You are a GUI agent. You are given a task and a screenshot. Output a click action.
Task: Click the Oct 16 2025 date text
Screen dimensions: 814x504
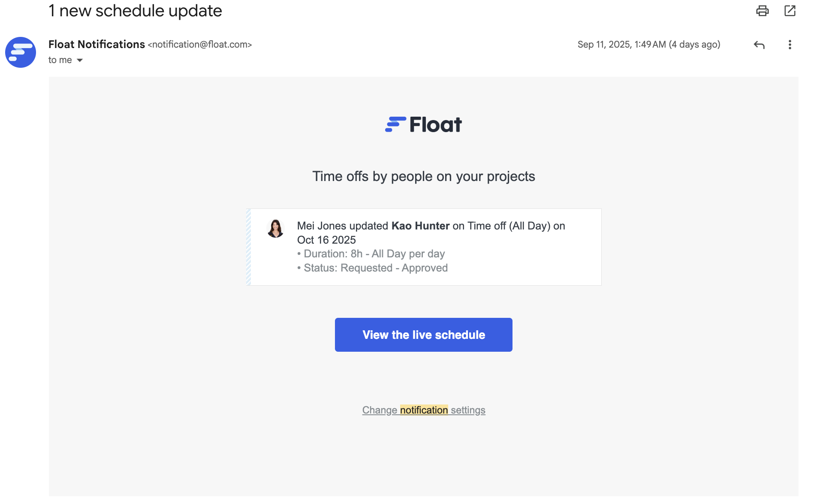(326, 240)
